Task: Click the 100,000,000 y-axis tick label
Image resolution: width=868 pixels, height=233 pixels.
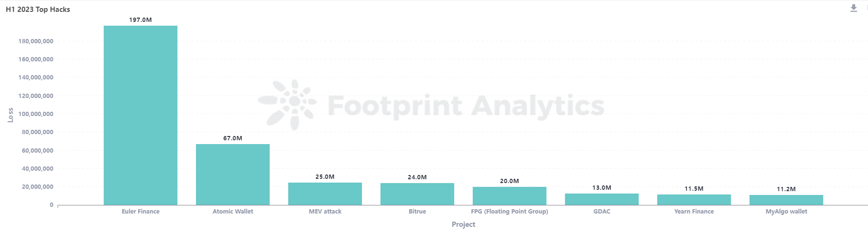Action: click(x=36, y=114)
